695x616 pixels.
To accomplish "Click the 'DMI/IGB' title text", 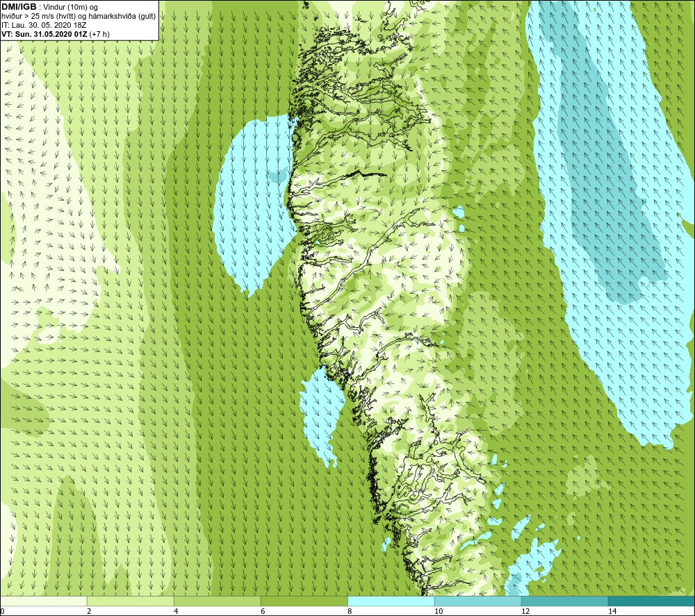I will tap(19, 7).
